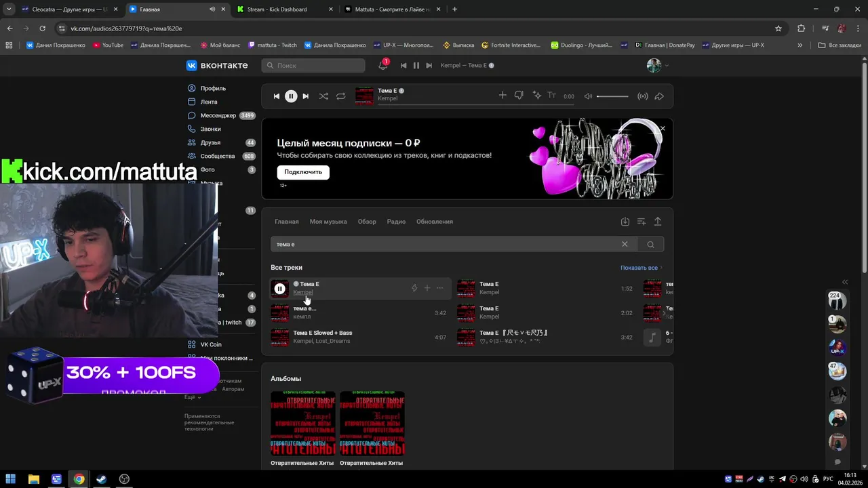
Task: Show next tracks with the carousel arrow
Action: point(664,312)
